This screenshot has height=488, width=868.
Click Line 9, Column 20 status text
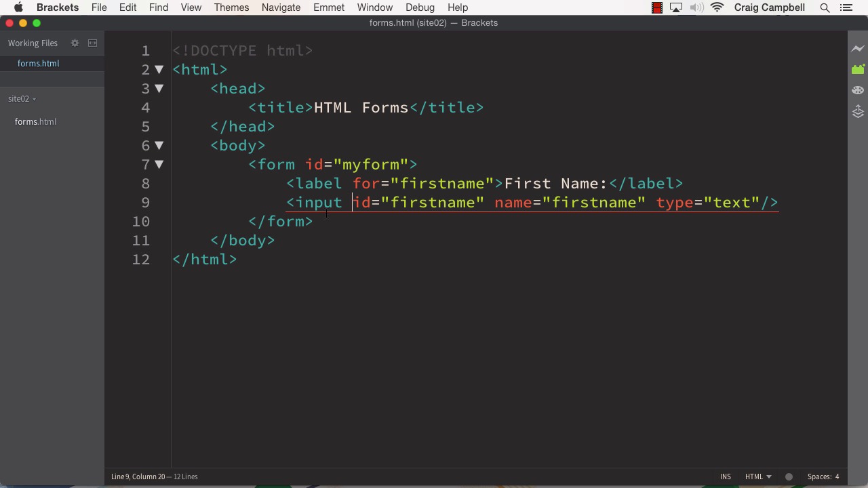click(138, 476)
